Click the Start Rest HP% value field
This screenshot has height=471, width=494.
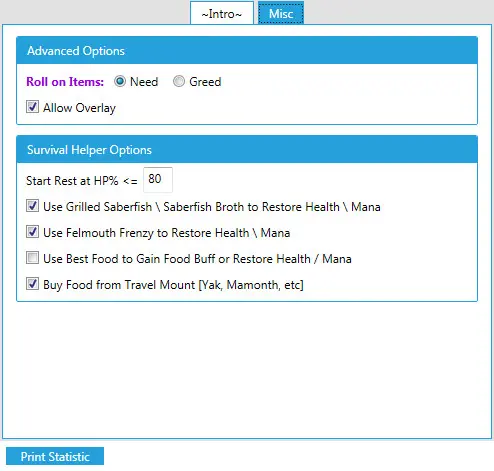(158, 180)
